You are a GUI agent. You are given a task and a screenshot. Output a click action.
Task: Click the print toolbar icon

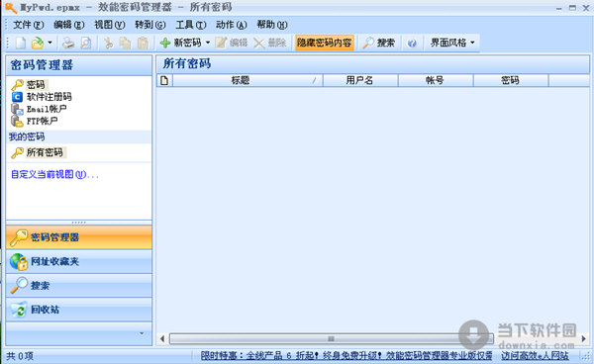pyautogui.click(x=68, y=43)
